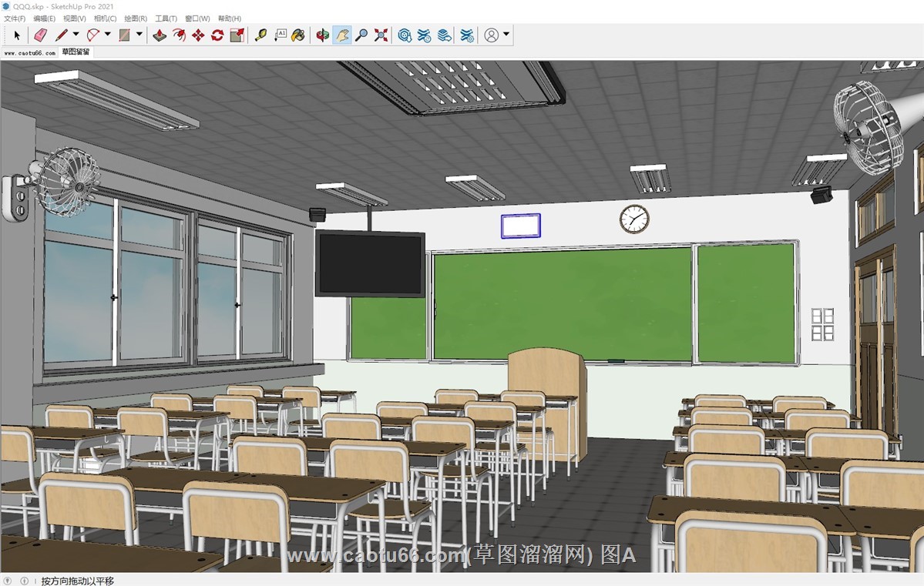
Task: Select the Offset tool
Action: coord(179,35)
